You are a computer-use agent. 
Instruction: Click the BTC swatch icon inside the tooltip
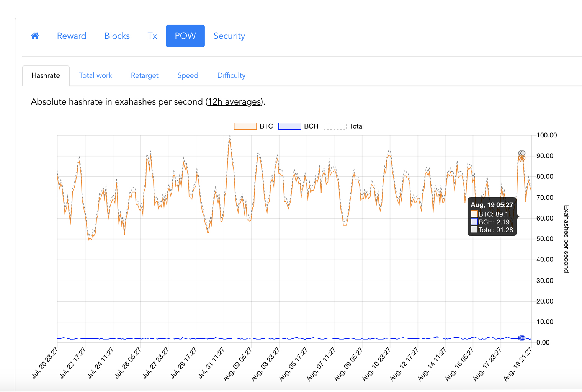474,214
